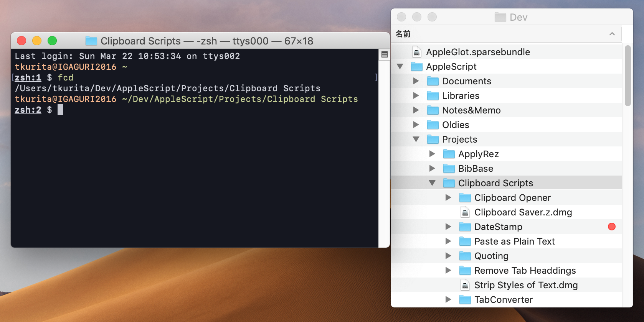The width and height of the screenshot is (644, 322).
Task: Click the AppleScript folder icon
Action: pos(416,66)
